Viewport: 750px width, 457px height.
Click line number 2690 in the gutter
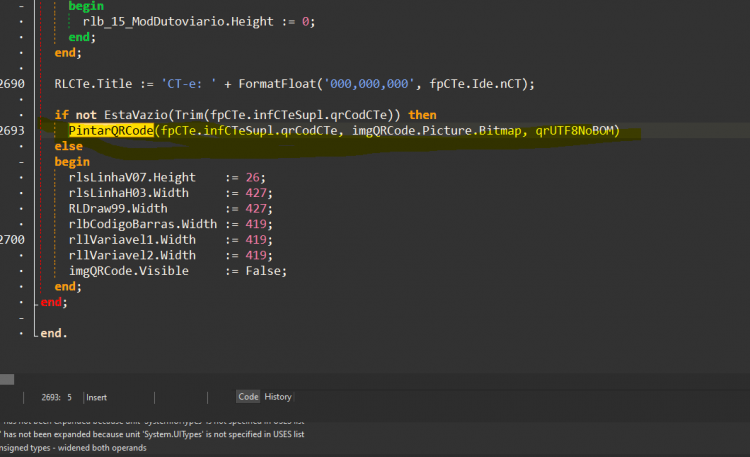[x=12, y=84]
